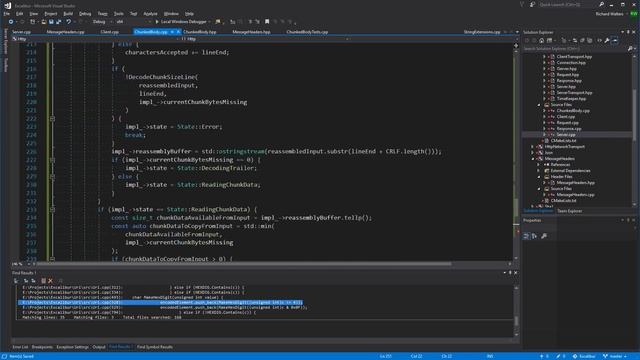The height and width of the screenshot is (360, 640).
Task: Expand ClientTransport.hpp tree node
Action: coord(544,57)
